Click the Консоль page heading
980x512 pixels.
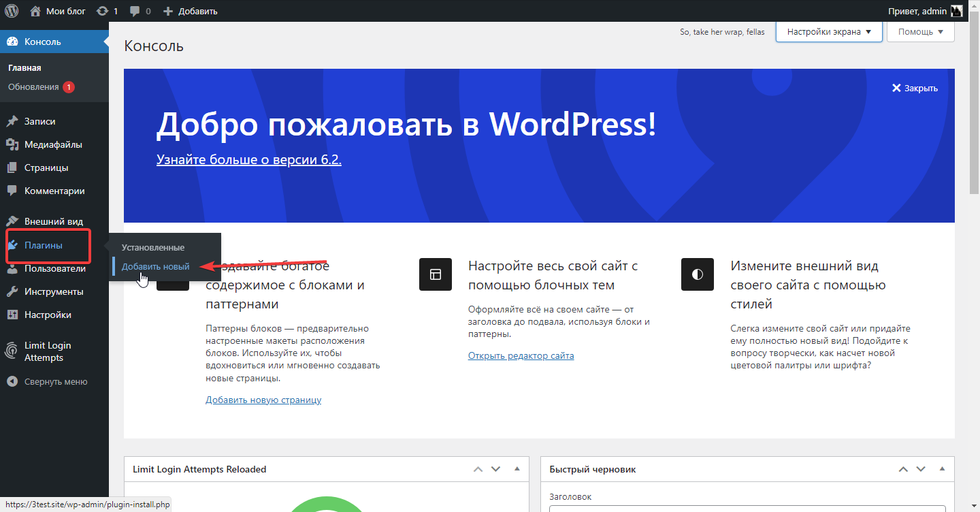pos(154,46)
